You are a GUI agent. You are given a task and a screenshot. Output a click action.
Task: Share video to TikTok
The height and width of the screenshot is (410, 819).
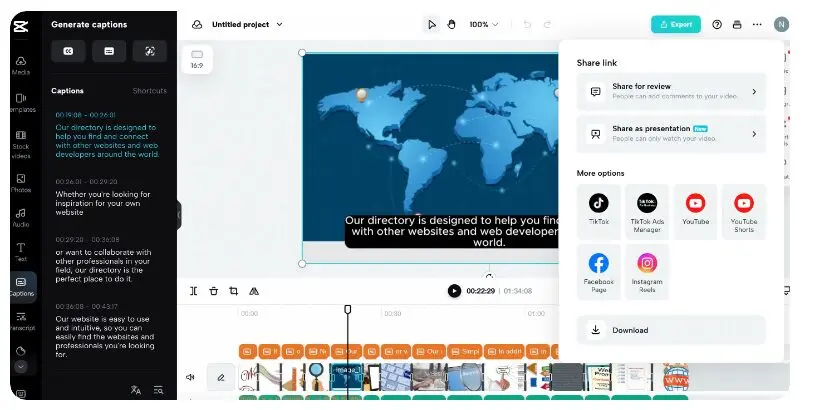598,211
